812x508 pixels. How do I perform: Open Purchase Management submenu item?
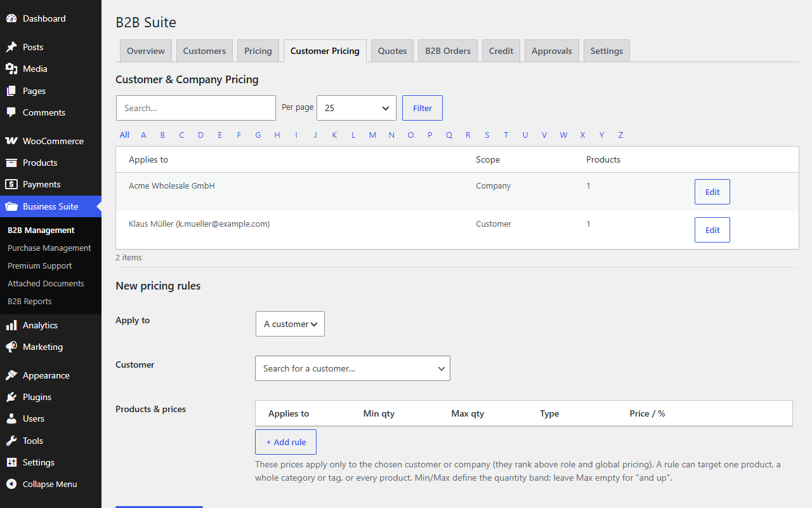(x=49, y=248)
